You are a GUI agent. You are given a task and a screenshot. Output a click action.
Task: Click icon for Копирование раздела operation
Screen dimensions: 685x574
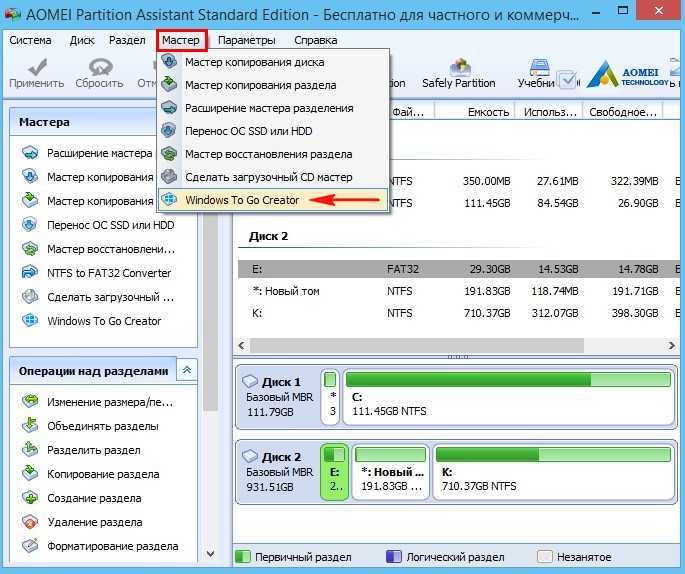30,474
